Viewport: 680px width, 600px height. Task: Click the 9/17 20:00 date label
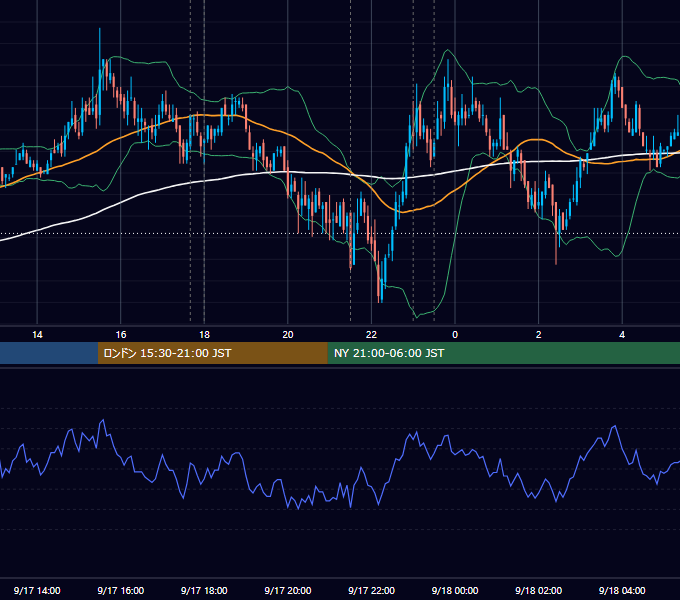(288, 590)
